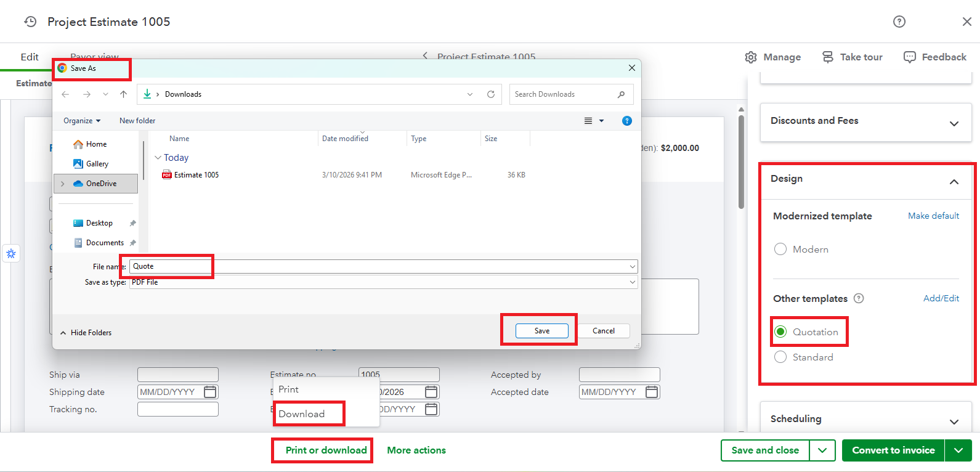The width and height of the screenshot is (980, 472).
Task: Choose the Standard template radio button
Action: (780, 357)
